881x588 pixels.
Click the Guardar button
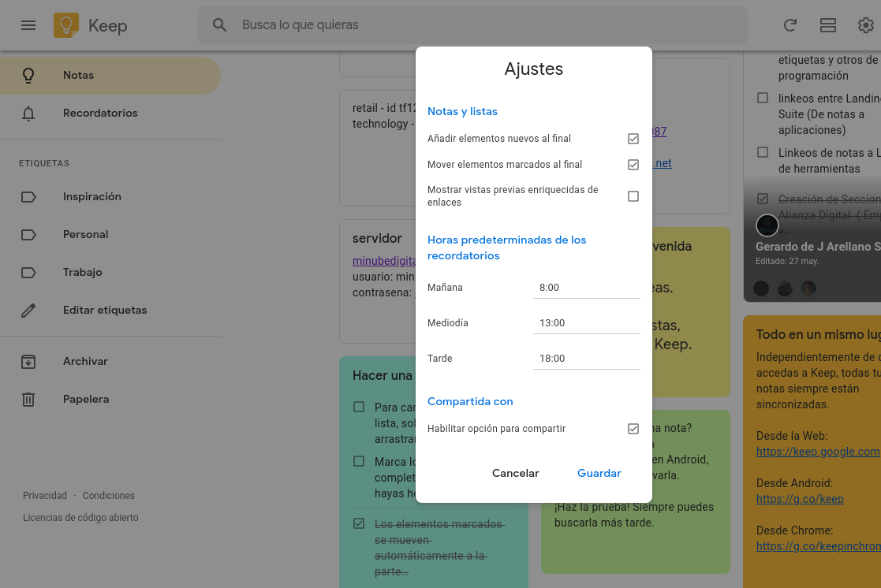pyautogui.click(x=599, y=474)
